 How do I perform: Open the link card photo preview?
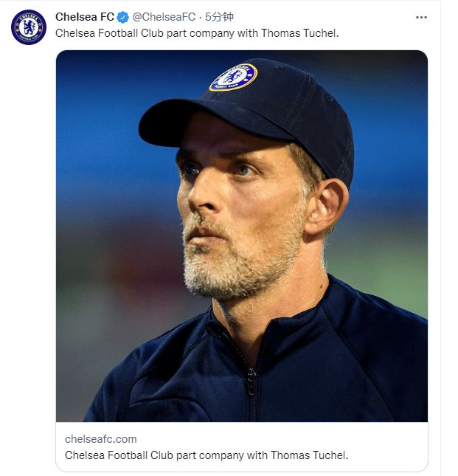click(x=242, y=236)
